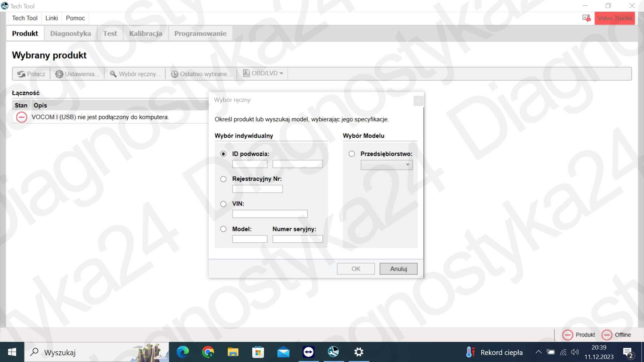Viewport: 644px width, 362px height.
Task: Click the Tech Tool menu item
Action: pyautogui.click(x=24, y=18)
